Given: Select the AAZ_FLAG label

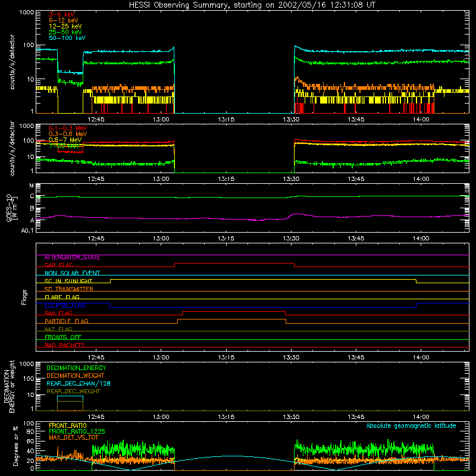Looking at the screenshot, I should click(x=58, y=329).
